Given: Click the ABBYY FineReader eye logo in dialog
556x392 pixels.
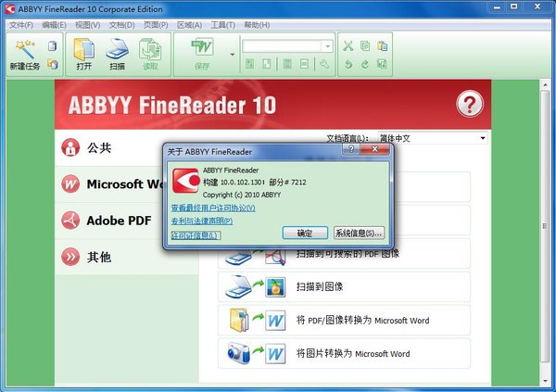Looking at the screenshot, I should point(186,181).
